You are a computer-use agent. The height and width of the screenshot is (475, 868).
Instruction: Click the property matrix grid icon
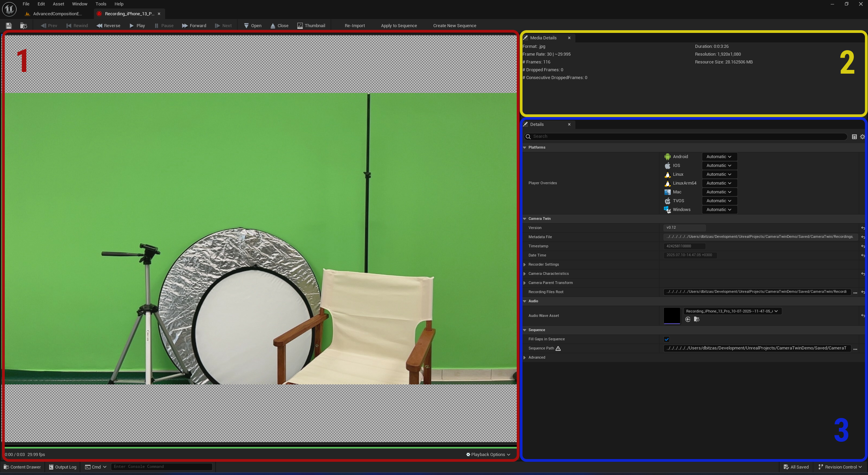pyautogui.click(x=854, y=137)
